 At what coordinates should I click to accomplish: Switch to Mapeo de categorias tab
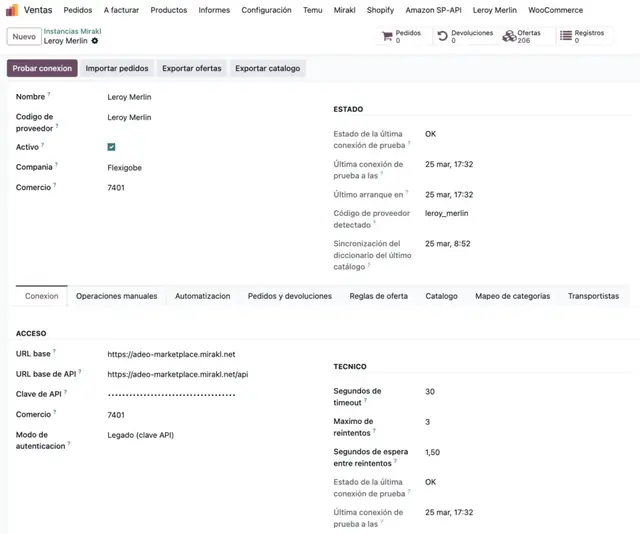[x=513, y=296]
